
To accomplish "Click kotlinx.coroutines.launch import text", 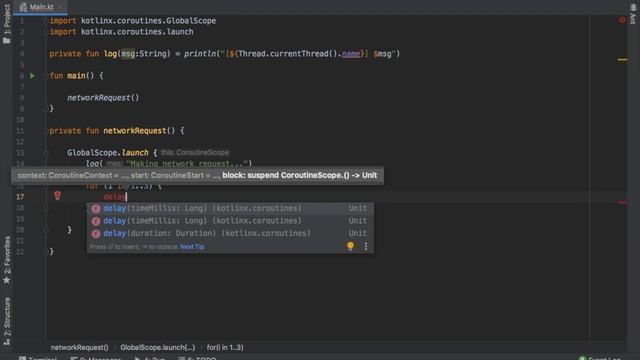I will (x=137, y=31).
